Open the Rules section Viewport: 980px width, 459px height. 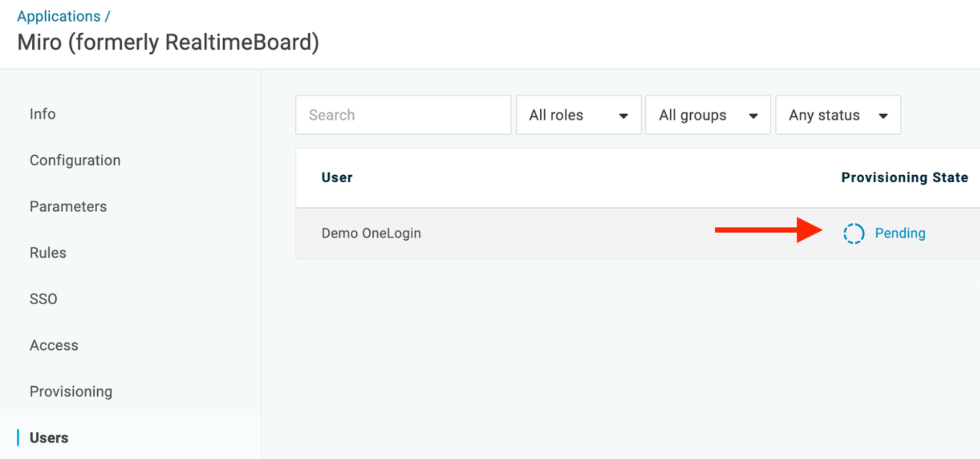48,253
